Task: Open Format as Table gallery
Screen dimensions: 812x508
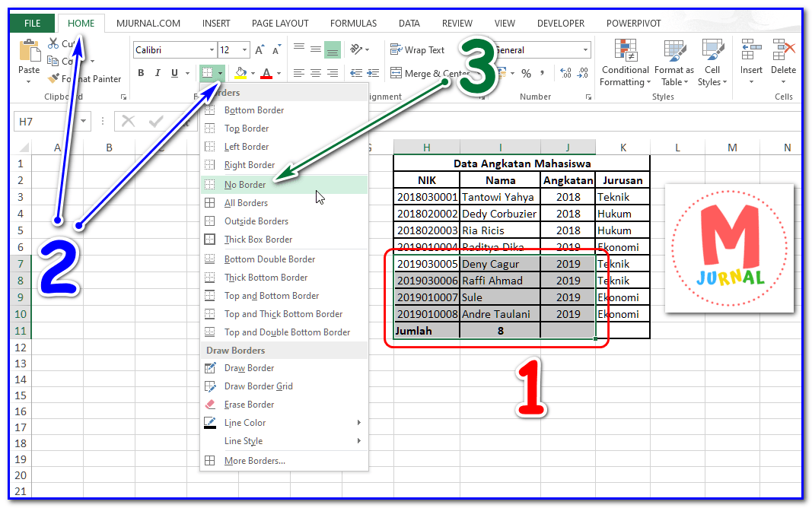Action: 674,62
